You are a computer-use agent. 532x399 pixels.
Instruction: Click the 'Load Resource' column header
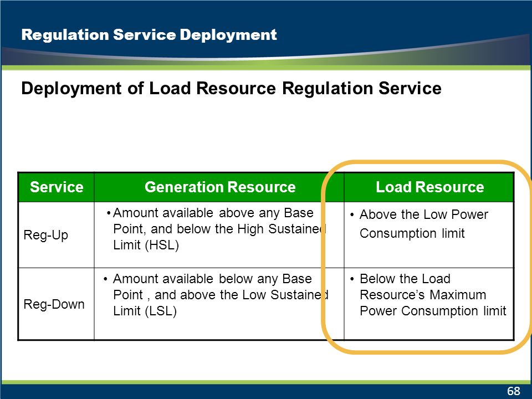(x=429, y=187)
